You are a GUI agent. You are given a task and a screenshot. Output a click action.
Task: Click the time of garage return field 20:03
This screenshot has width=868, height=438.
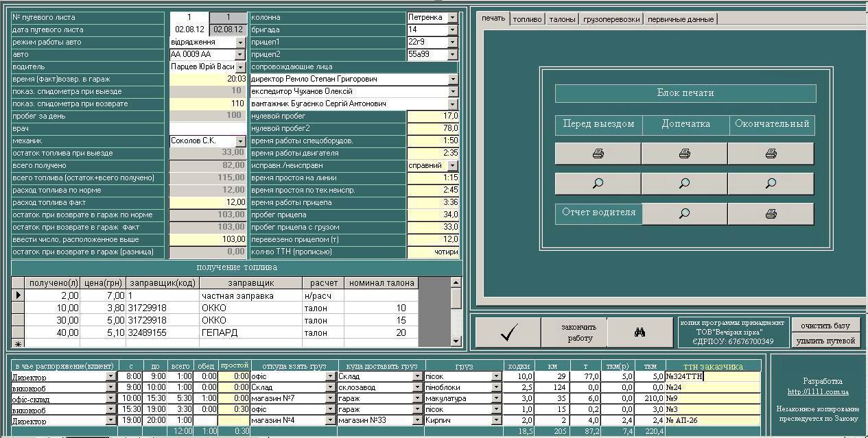(207, 80)
